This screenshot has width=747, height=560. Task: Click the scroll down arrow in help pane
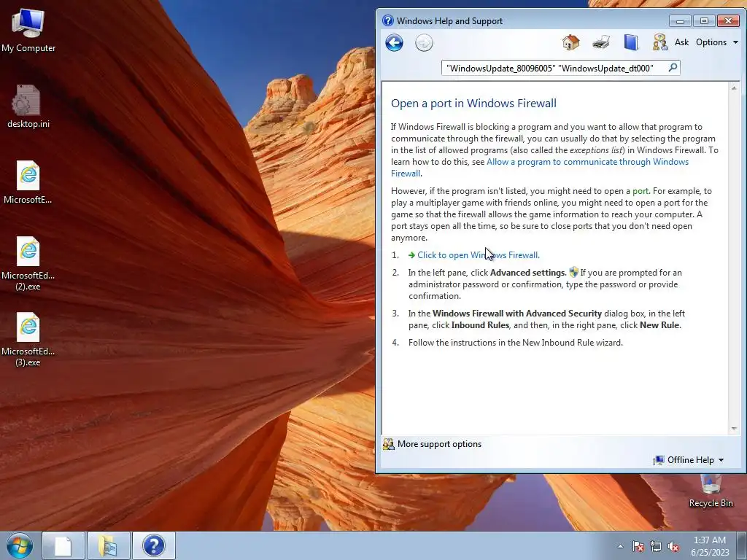(x=734, y=429)
